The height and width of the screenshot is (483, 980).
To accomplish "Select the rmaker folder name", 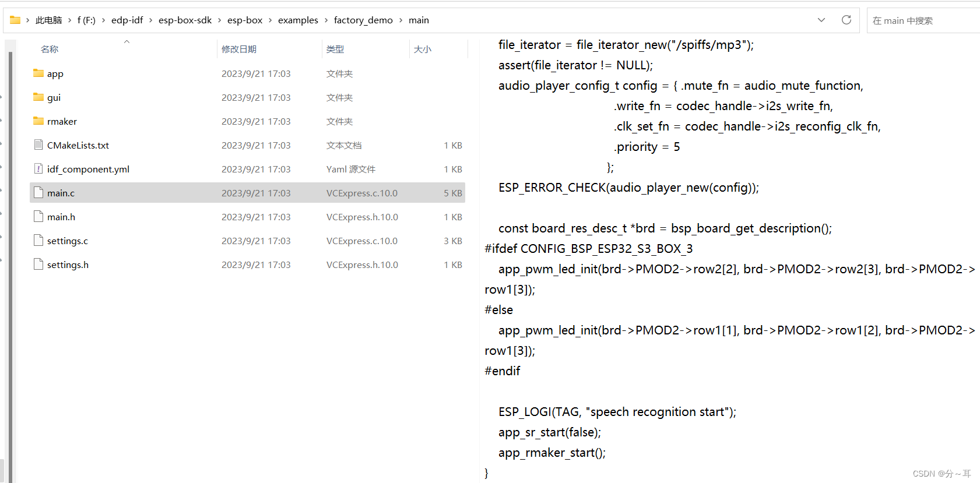I will click(62, 122).
